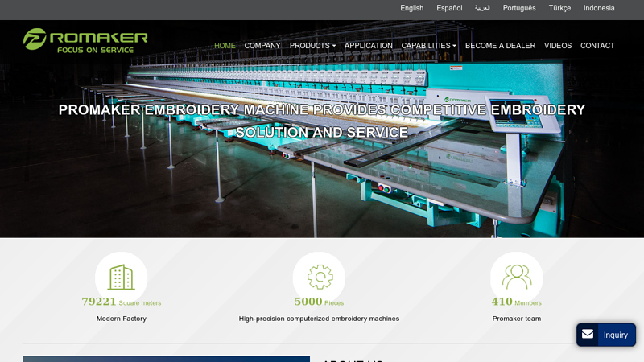Image resolution: width=644 pixels, height=362 pixels.
Task: Expand the Capabilities dropdown menu
Action: coord(428,46)
